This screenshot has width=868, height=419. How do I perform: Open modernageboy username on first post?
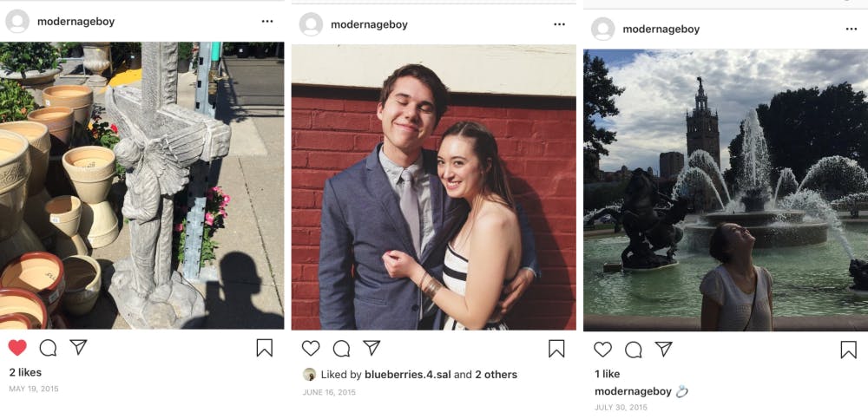tap(76, 22)
